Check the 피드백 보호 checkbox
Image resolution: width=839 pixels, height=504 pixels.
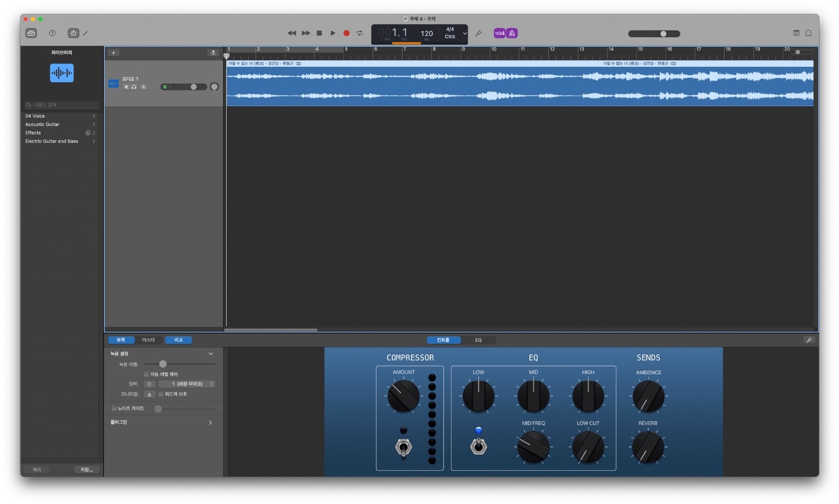[x=161, y=394]
